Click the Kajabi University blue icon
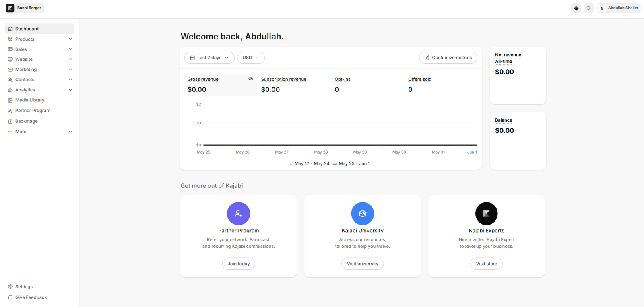 click(x=363, y=214)
